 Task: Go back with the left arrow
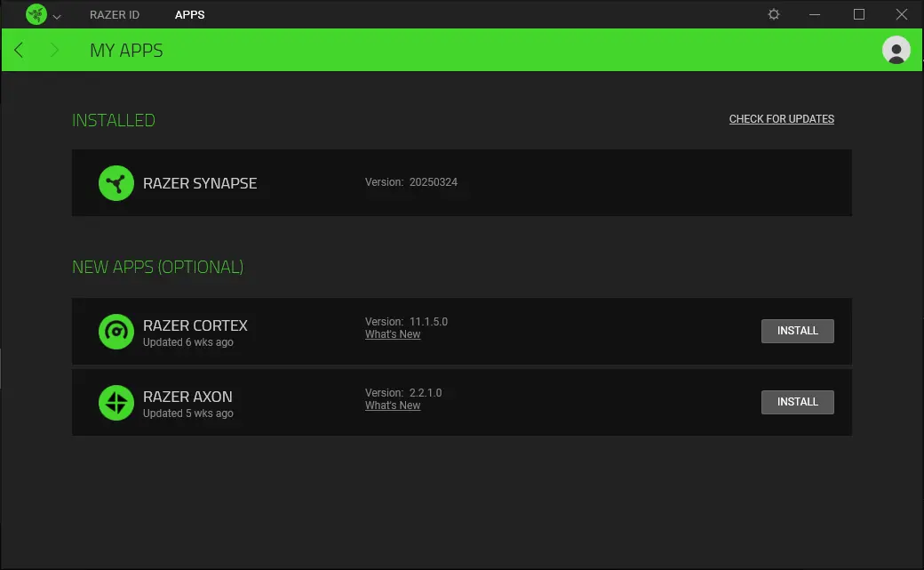tap(19, 50)
